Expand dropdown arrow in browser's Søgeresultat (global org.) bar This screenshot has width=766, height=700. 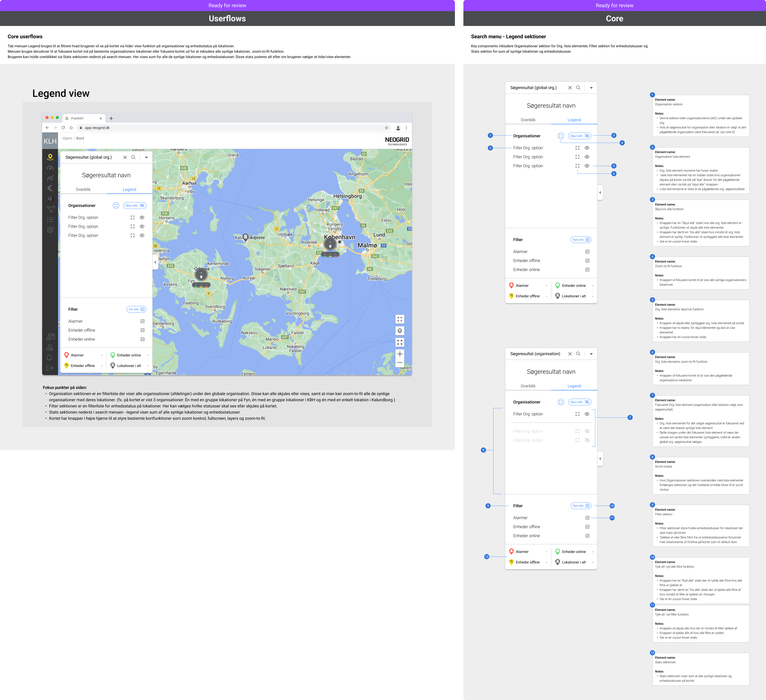pyautogui.click(x=146, y=157)
